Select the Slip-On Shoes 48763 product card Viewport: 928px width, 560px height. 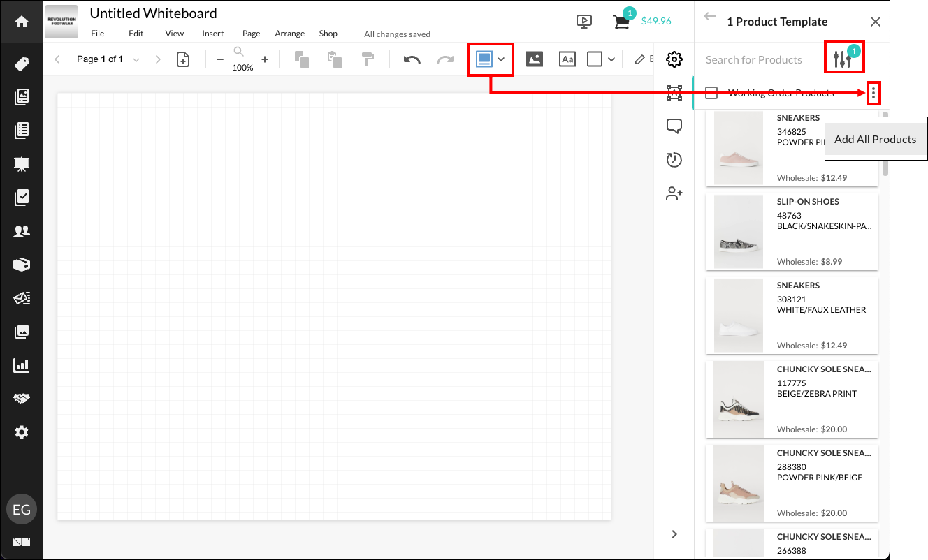tap(792, 232)
